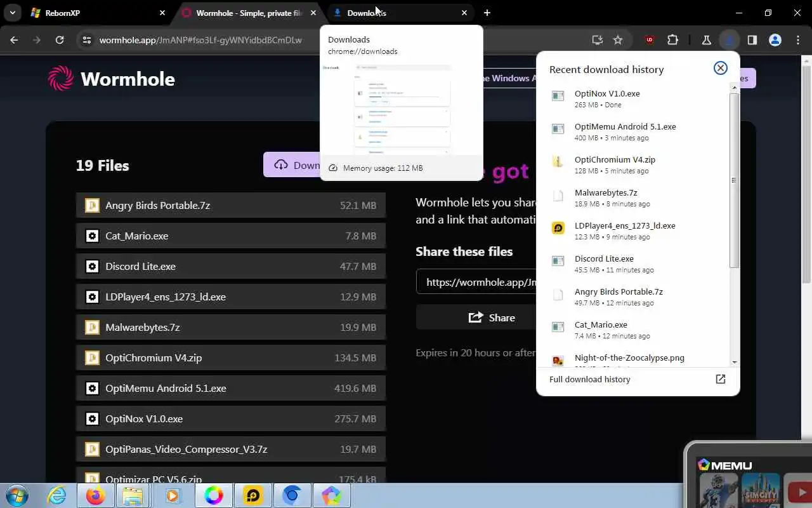Viewport: 812px width, 508px height.
Task: Bookmark this page with the star icon
Action: [x=618, y=40]
